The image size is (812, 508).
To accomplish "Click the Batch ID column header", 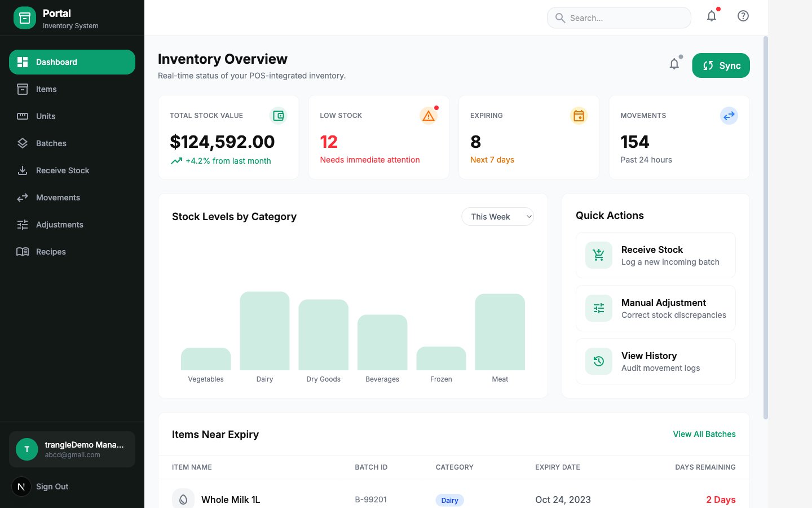I will (371, 467).
